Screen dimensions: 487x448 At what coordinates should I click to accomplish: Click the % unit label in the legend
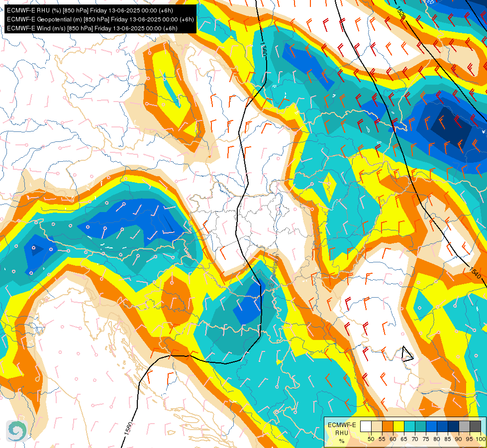click(342, 441)
